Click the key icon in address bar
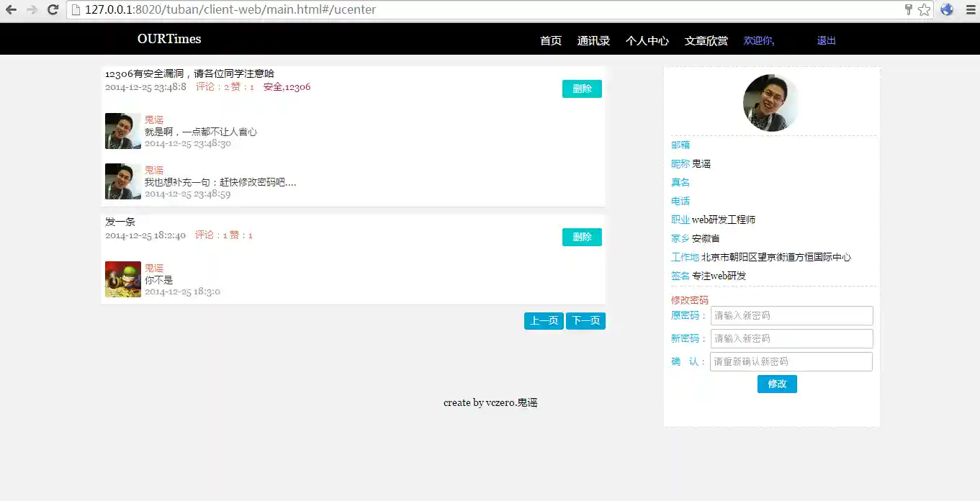The image size is (980, 501). (x=909, y=10)
